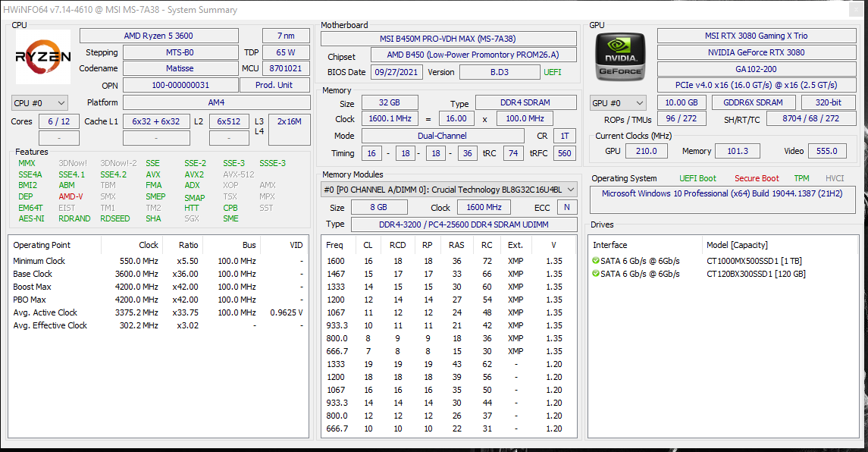
Task: Click the 32 GB memory size field
Action: [390, 102]
